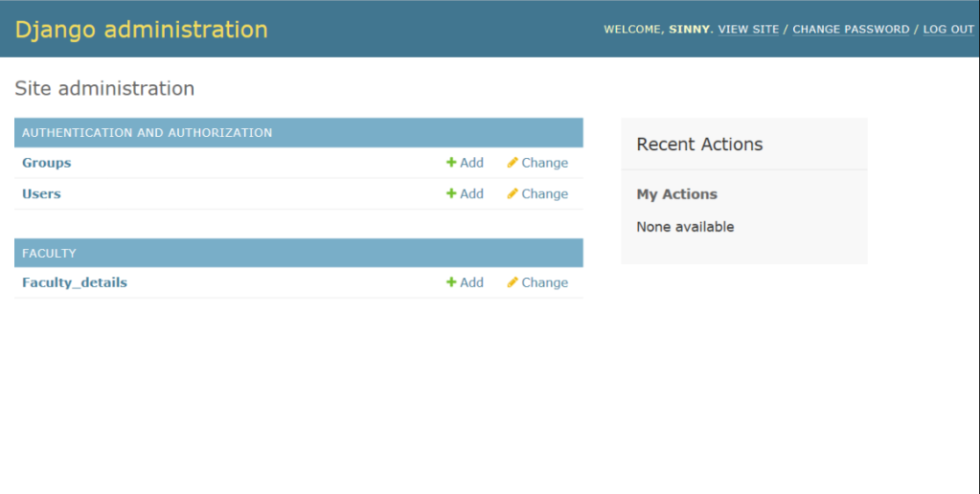Select Change text for Users
Screen dimensions: 980x494
(x=544, y=194)
